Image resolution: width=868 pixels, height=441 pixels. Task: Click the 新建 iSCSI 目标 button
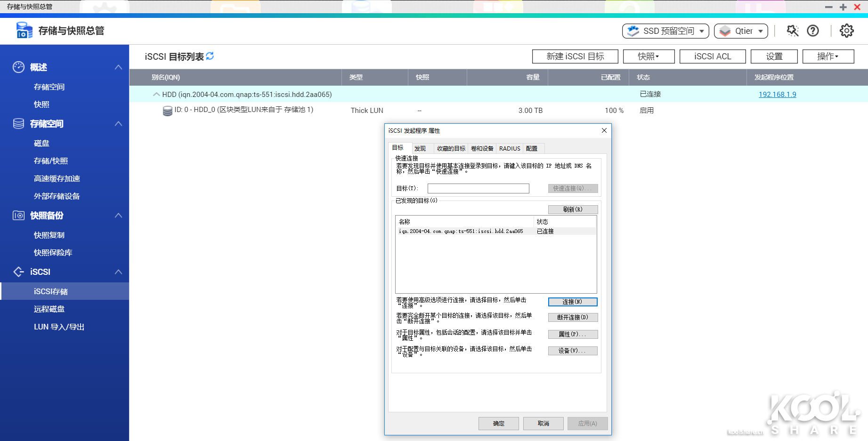(575, 56)
